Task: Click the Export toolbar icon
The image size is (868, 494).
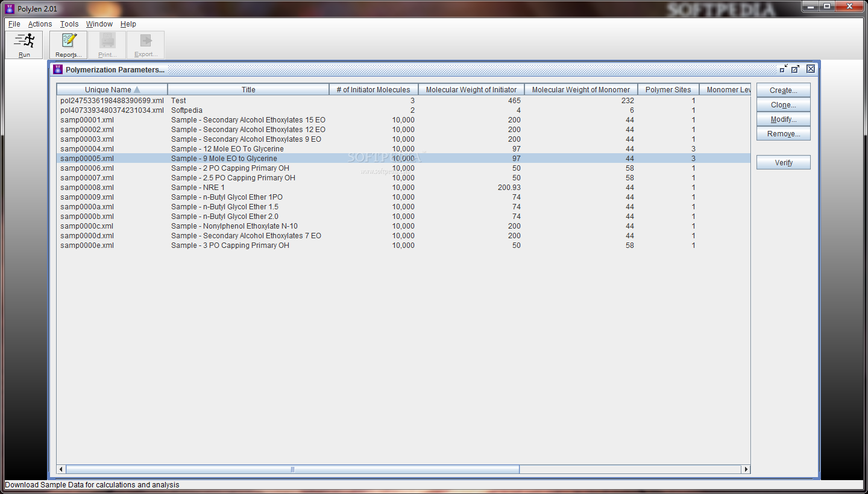Action: (x=146, y=45)
